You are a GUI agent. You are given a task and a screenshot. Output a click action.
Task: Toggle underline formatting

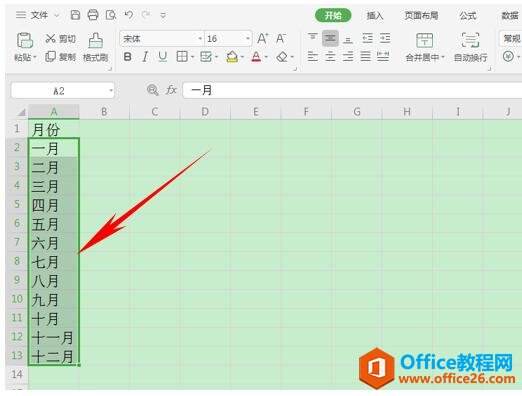163,57
